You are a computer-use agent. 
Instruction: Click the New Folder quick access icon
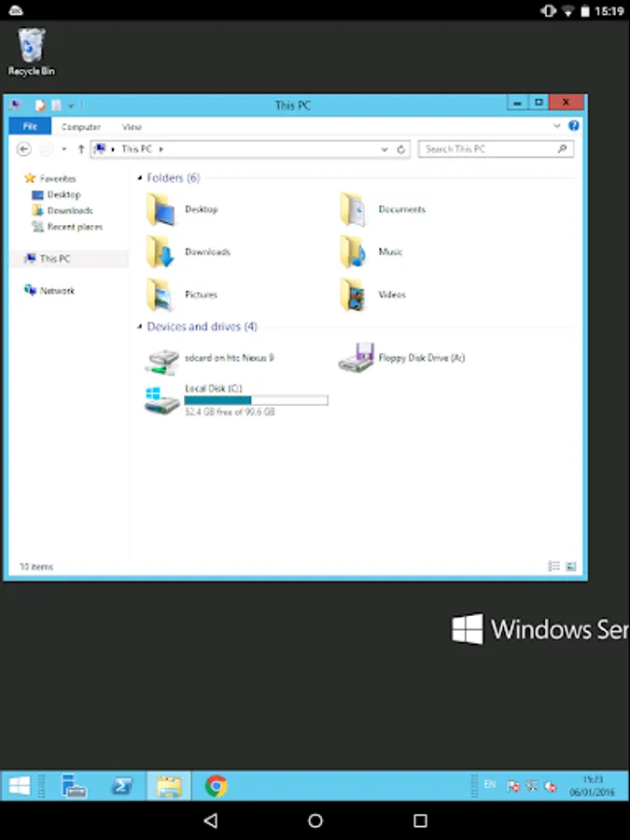click(x=56, y=105)
